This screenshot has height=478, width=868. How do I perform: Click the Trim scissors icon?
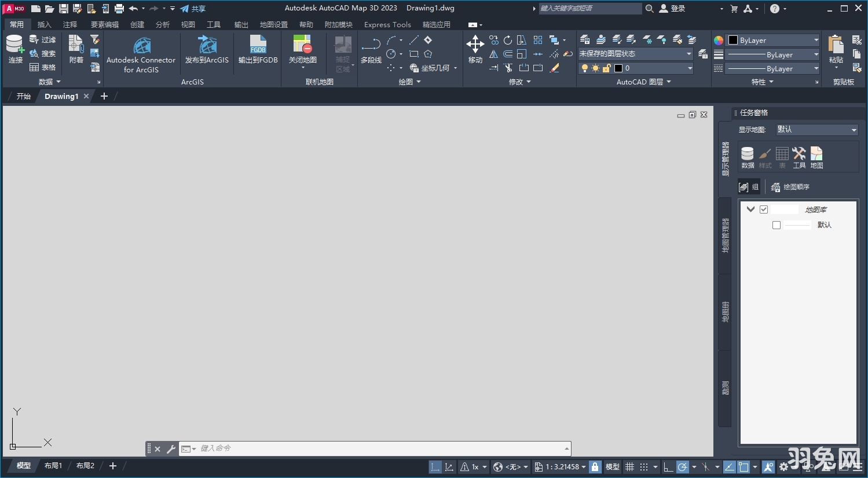[x=508, y=68]
